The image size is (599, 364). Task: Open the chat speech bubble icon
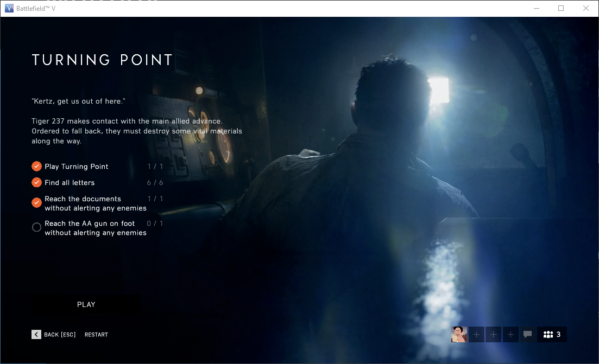527,335
